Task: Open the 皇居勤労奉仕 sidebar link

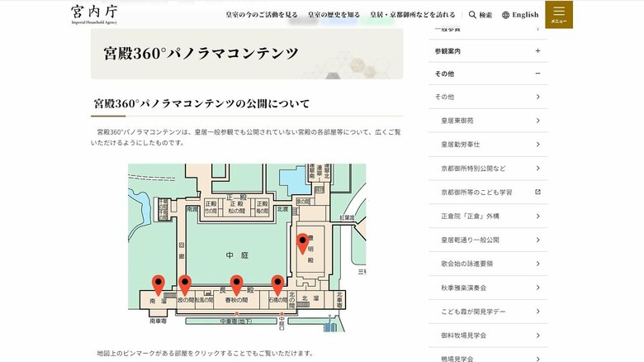Action: (461, 145)
